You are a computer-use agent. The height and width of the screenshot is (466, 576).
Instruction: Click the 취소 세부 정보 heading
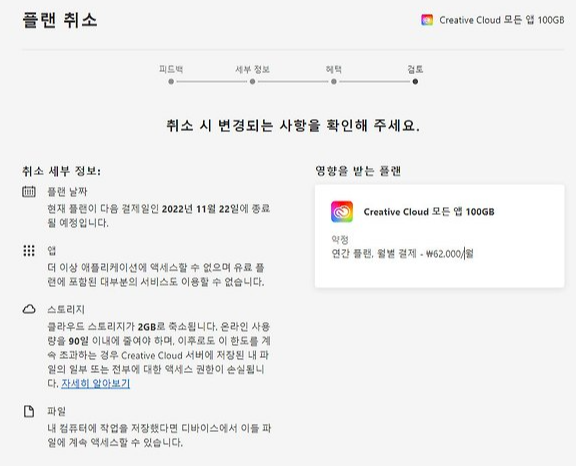click(61, 171)
